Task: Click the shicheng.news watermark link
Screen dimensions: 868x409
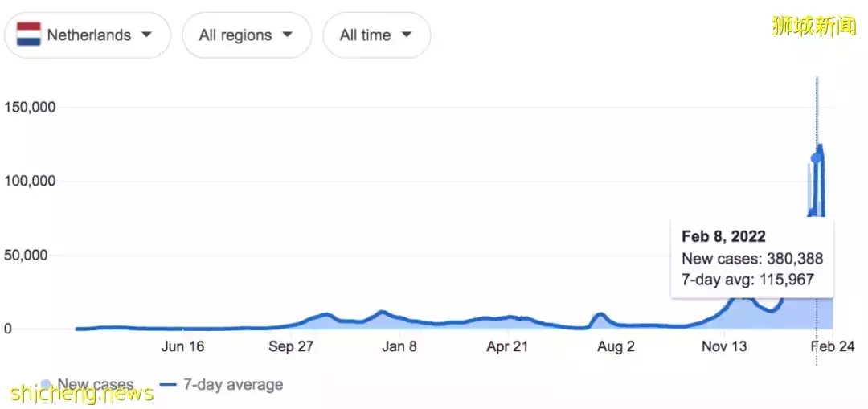Action: (x=83, y=394)
